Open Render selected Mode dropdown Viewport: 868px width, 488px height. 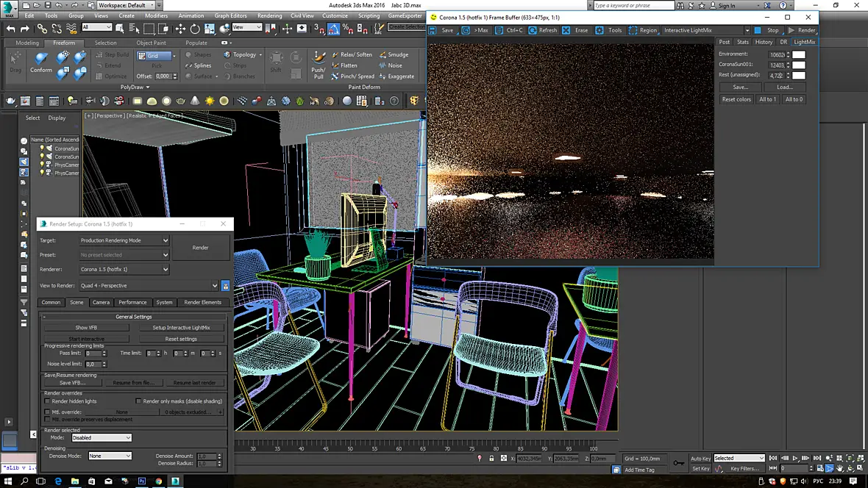(102, 437)
